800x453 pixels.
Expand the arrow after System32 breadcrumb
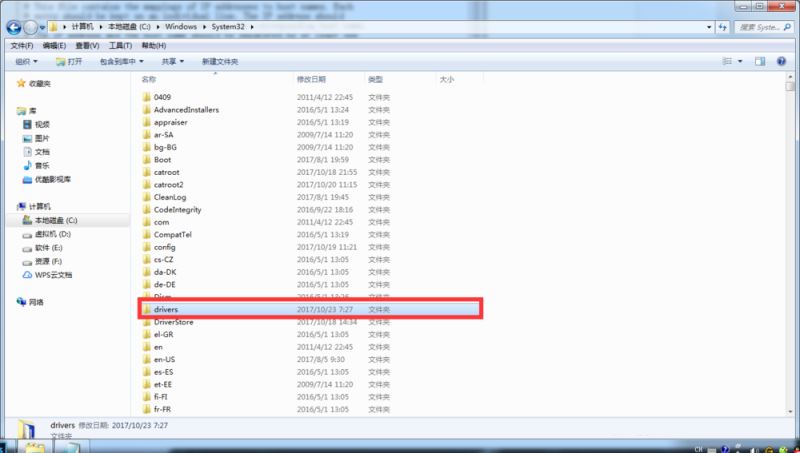pos(252,27)
